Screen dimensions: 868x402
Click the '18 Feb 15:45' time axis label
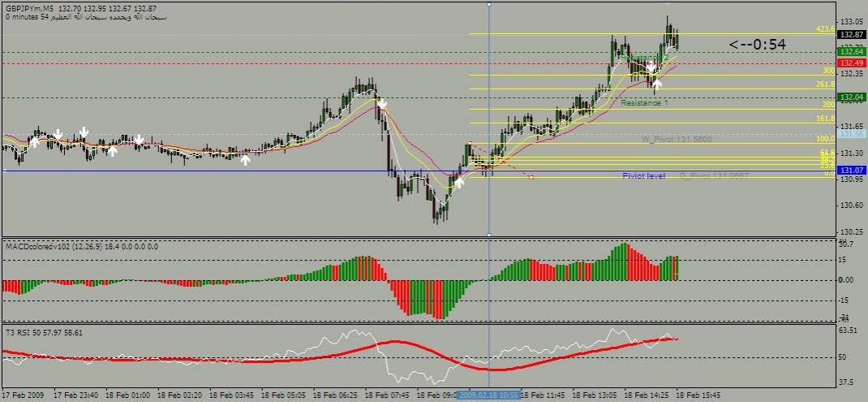(x=698, y=396)
